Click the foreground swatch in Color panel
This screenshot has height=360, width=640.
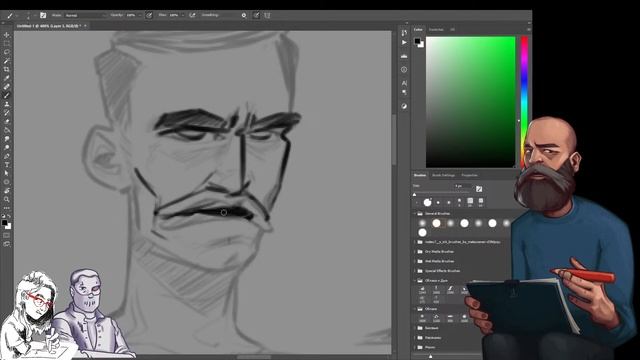click(x=417, y=41)
